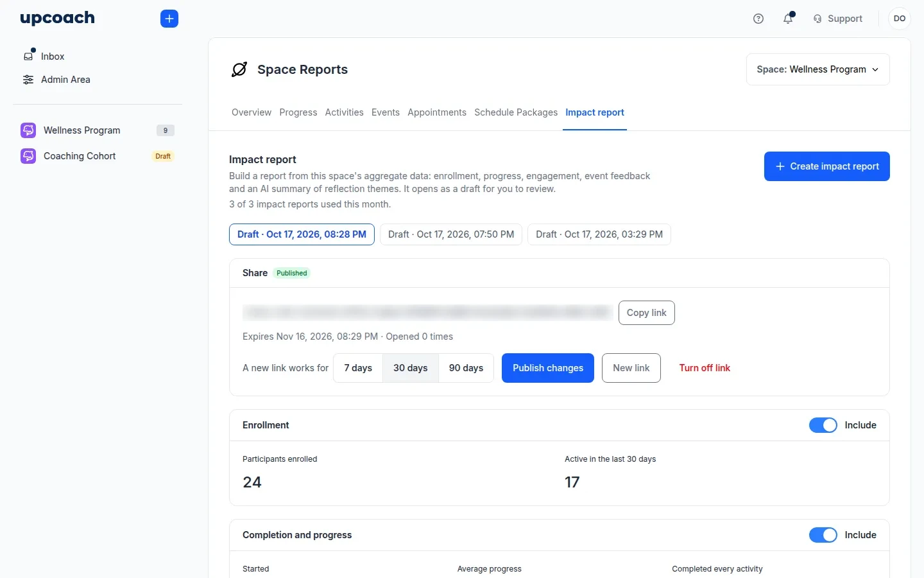This screenshot has height=578, width=924.
Task: Click the Admin Area sliders icon
Action: pyautogui.click(x=28, y=80)
